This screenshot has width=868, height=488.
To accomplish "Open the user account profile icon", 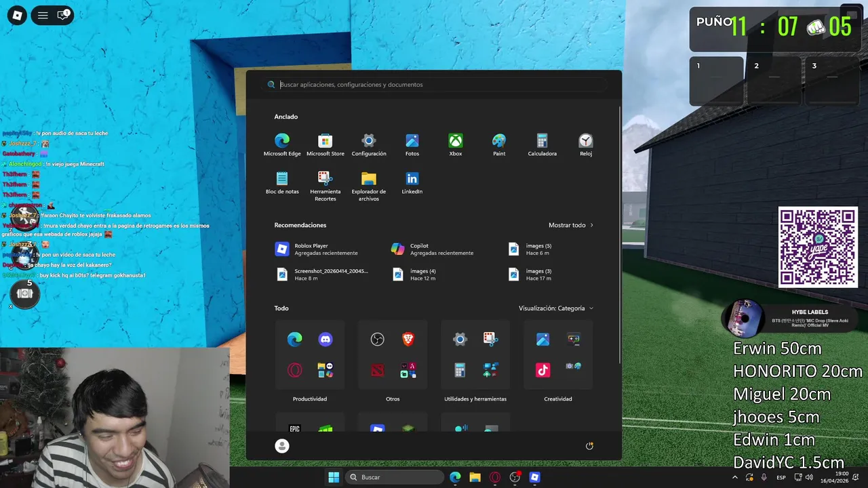I will point(282,445).
